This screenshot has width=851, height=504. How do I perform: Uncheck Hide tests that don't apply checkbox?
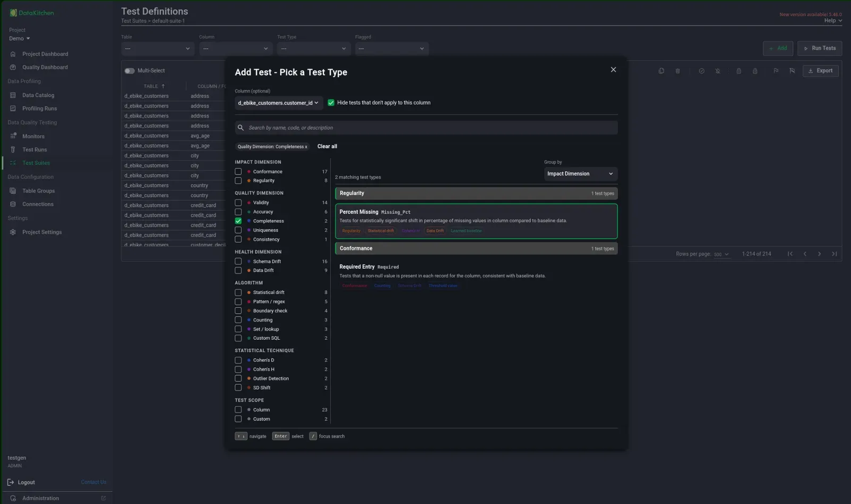tap(331, 103)
